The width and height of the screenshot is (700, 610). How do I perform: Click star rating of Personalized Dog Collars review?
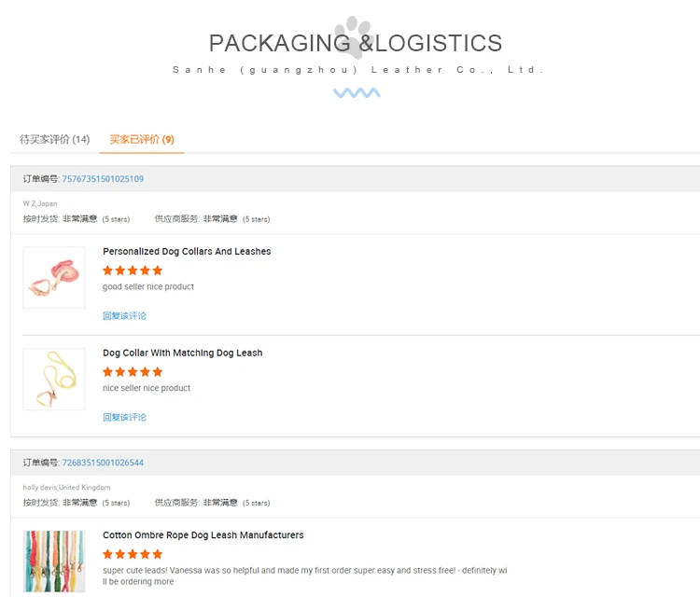133,270
